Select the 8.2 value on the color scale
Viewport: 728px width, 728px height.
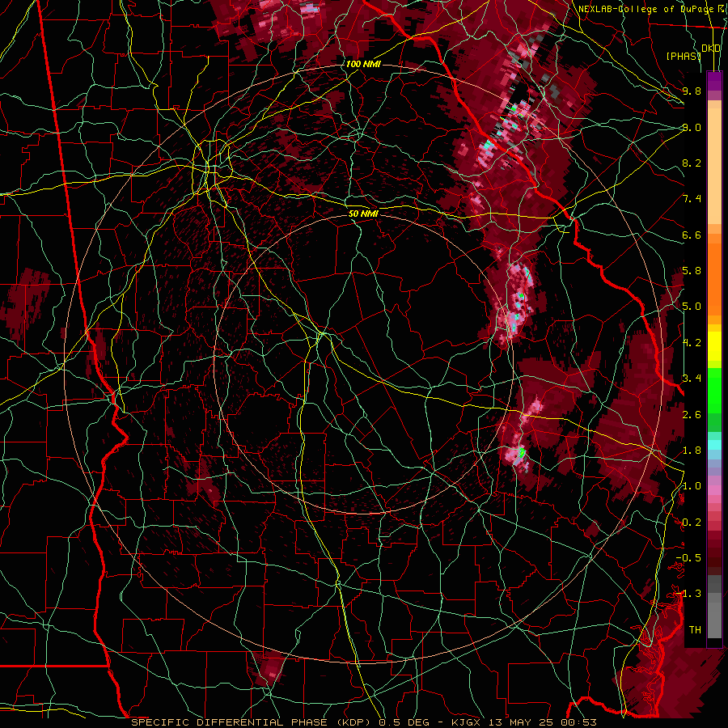(x=692, y=163)
